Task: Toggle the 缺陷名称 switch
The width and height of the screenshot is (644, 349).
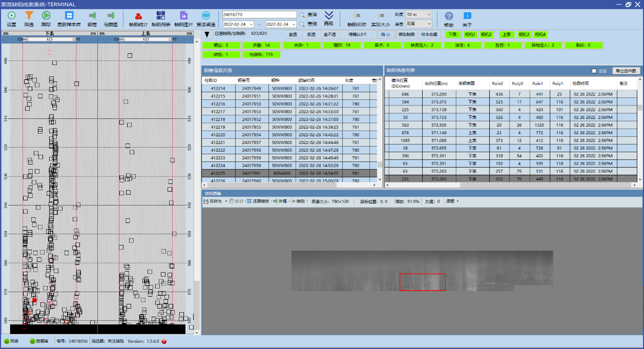Action: pyautogui.click(x=357, y=16)
